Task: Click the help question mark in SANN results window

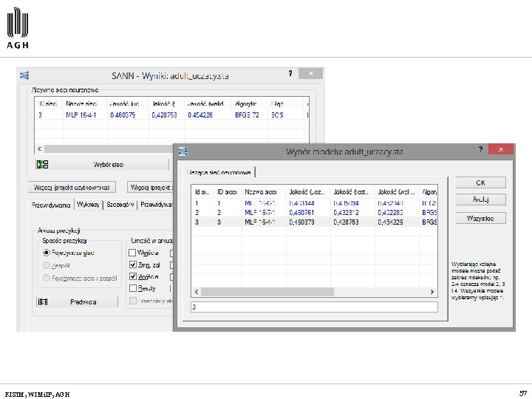Action: click(290, 73)
